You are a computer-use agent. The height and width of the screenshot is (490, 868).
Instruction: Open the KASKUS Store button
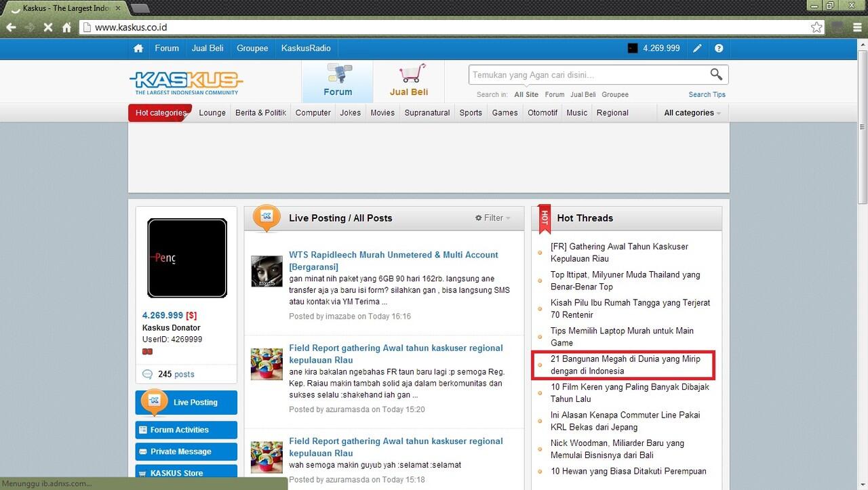[186, 472]
